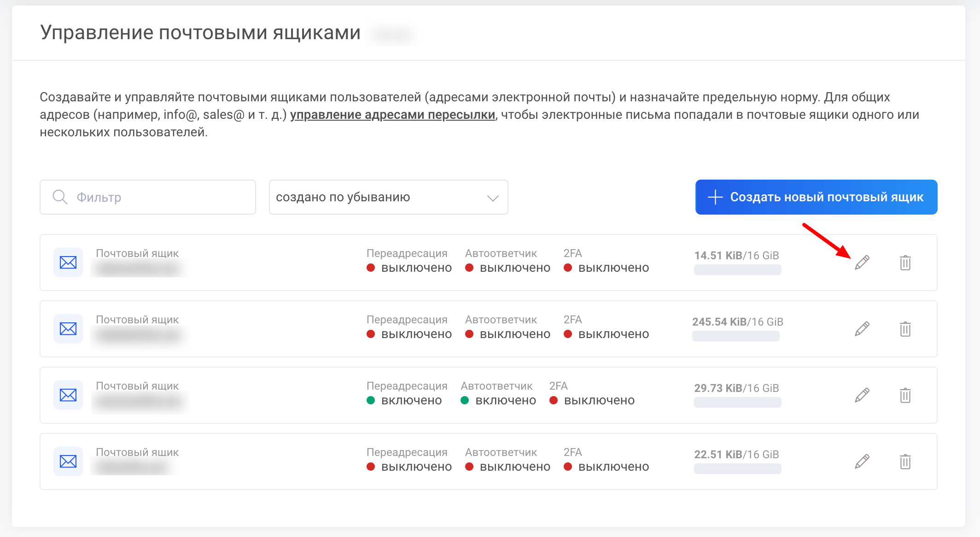Image resolution: width=980 pixels, height=537 pixels.
Task: Open 'управление адресами пересылки' link
Action: pos(392,115)
